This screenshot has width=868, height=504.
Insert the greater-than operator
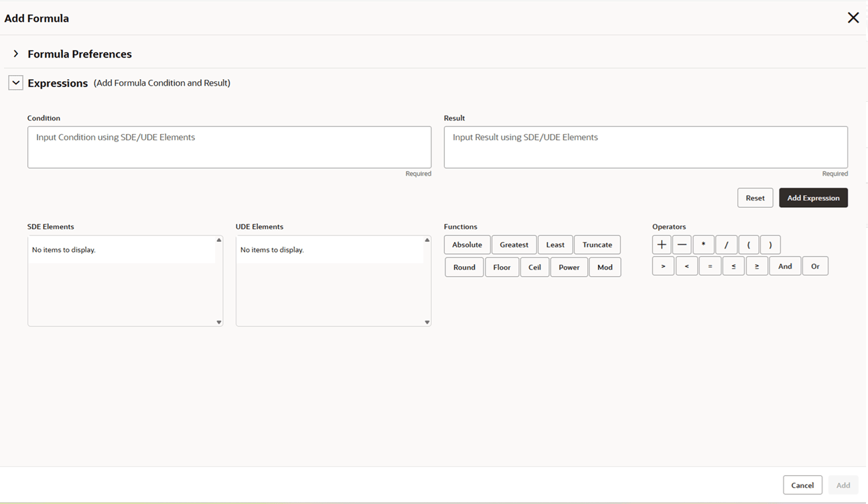tap(663, 266)
